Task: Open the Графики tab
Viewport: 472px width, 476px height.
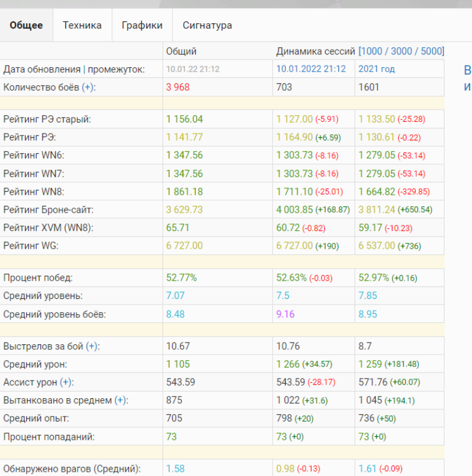Action: click(142, 26)
